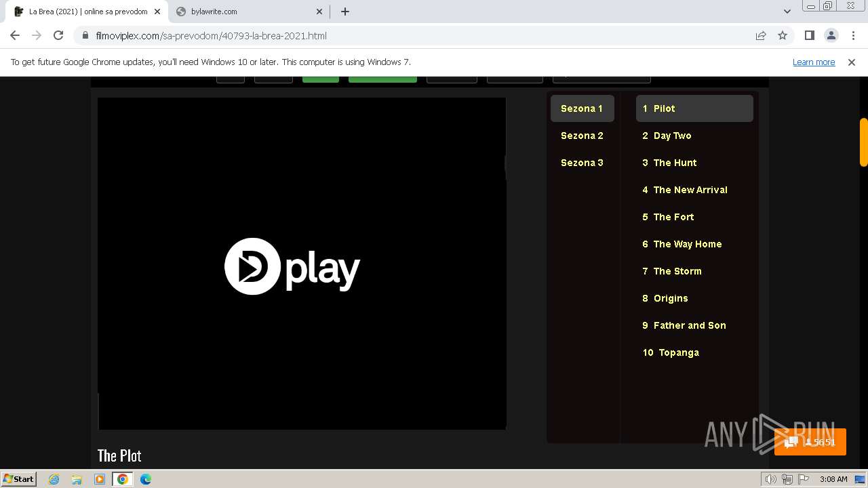Image resolution: width=868 pixels, height=488 pixels.
Task: Open Chrome profile avatar icon
Action: pos(831,35)
